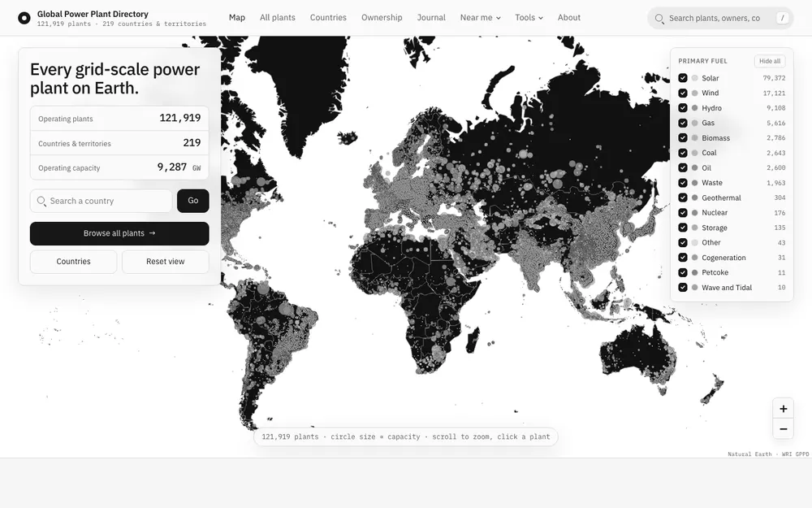The width and height of the screenshot is (812, 508).
Task: Toggle the Wave and Tidal checkbox
Action: [x=683, y=287]
